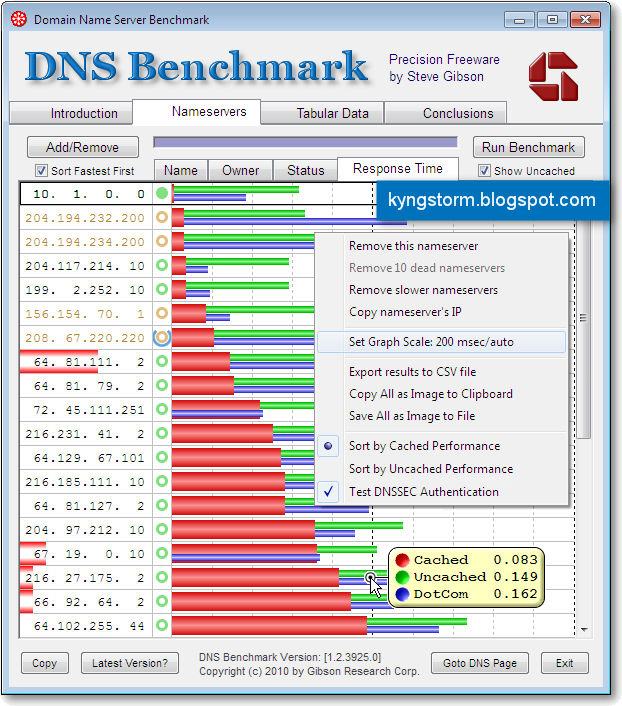Switch to the Status sub-tab
The width and height of the screenshot is (622, 706).
305,170
